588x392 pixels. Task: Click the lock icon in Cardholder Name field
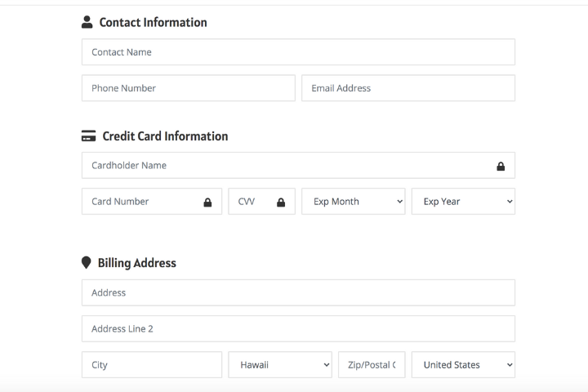point(501,166)
